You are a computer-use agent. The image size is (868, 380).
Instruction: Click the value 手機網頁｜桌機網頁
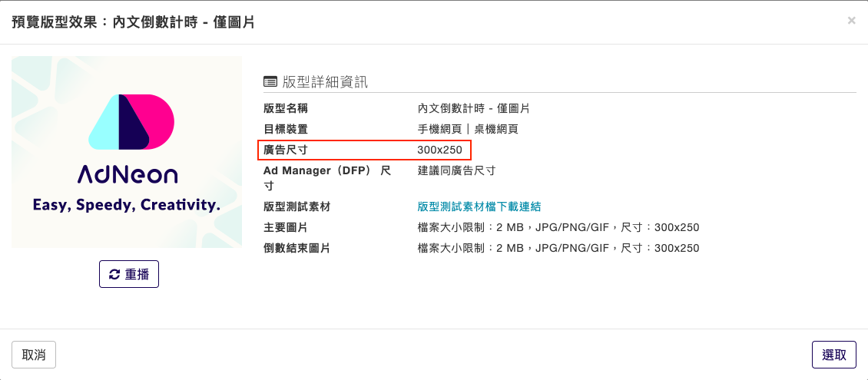(469, 130)
